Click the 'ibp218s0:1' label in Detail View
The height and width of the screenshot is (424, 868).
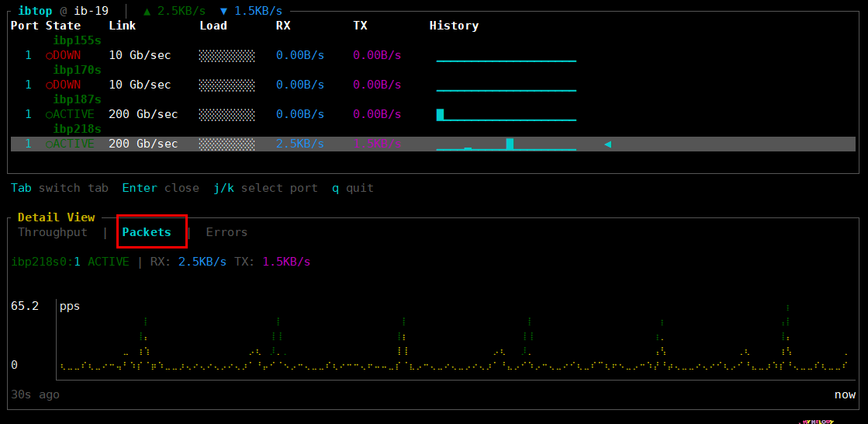coord(46,262)
